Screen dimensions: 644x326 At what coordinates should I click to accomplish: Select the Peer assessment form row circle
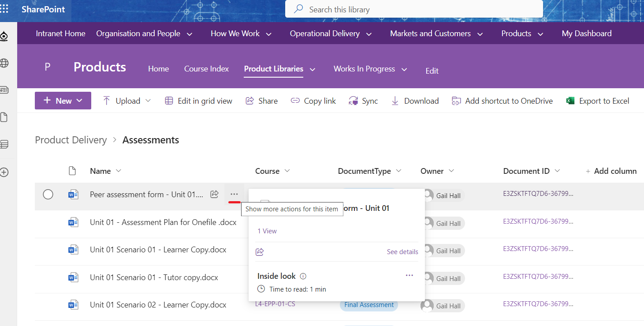click(48, 195)
